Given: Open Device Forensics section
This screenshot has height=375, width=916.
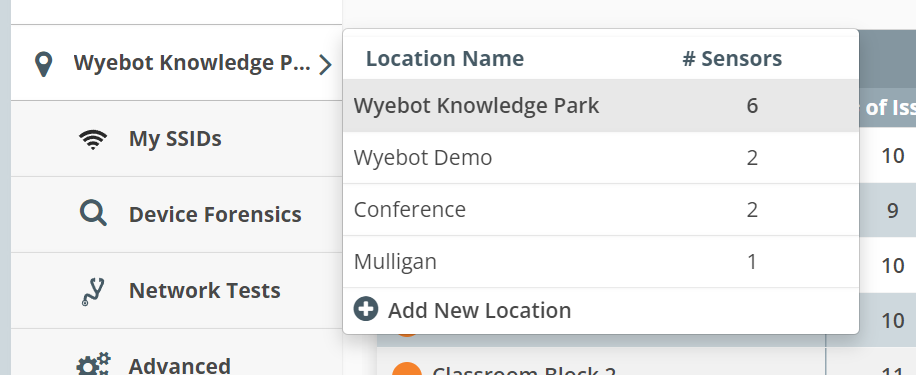Looking at the screenshot, I should (x=176, y=214).
